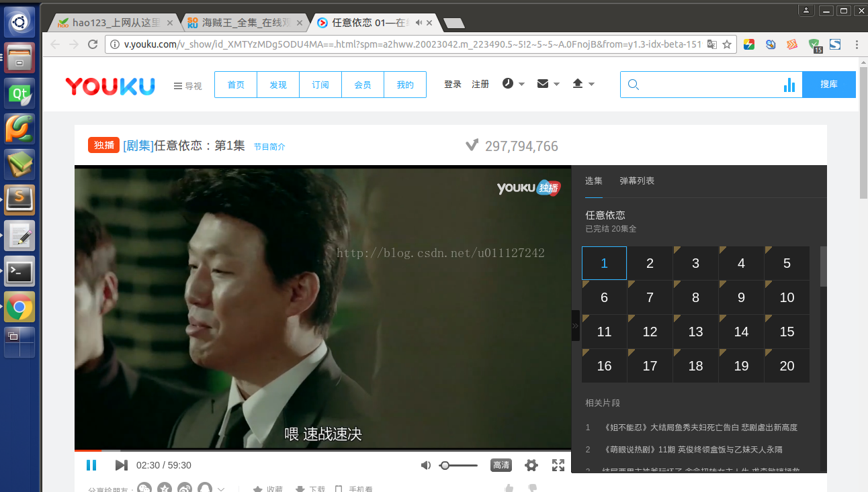This screenshot has width=868, height=492.
Task: Open the 我的 tab
Action: pos(405,85)
